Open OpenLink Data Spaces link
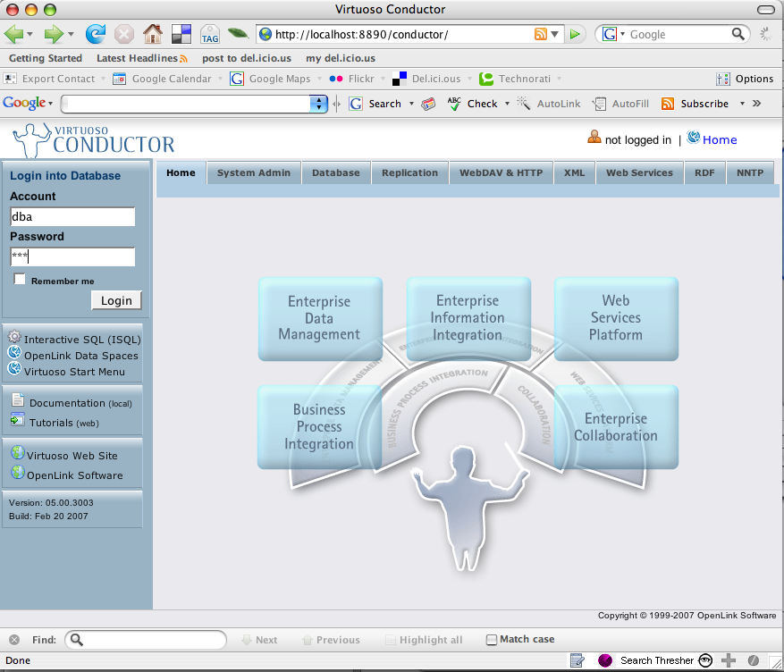The width and height of the screenshot is (784, 672). click(x=81, y=356)
